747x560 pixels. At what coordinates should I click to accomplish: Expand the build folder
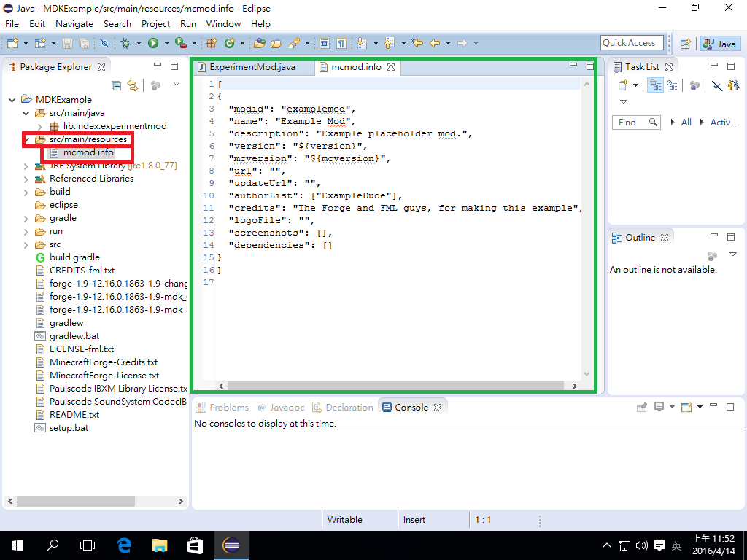pyautogui.click(x=26, y=192)
